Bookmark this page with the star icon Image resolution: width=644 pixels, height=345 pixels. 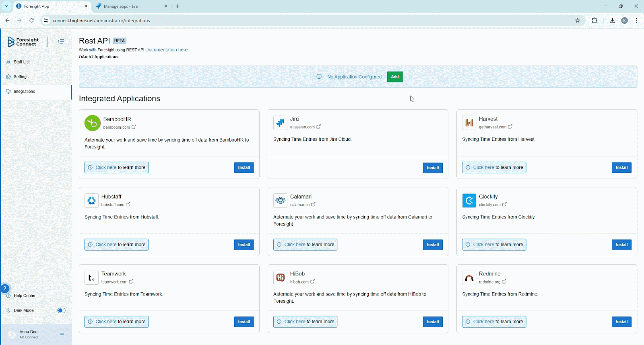(x=578, y=21)
